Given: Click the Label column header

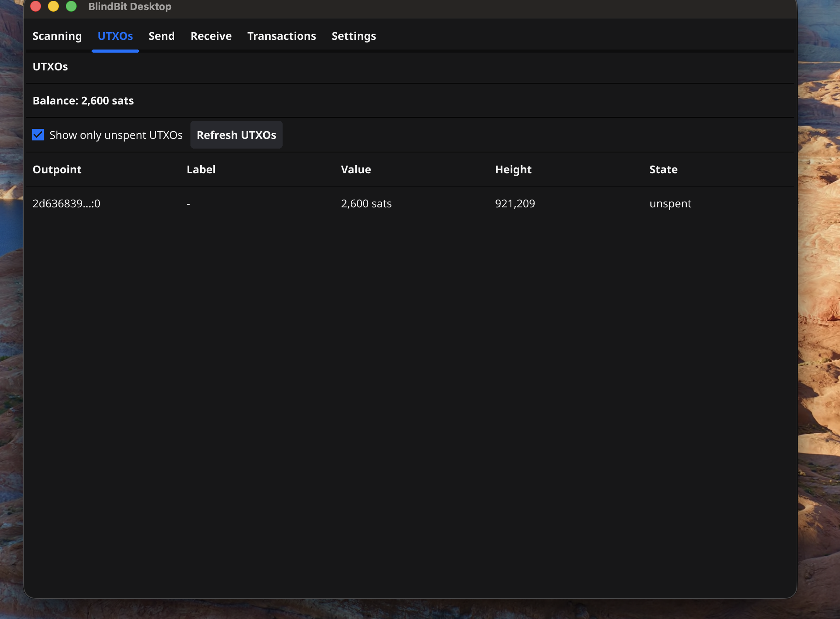Looking at the screenshot, I should 201,169.
